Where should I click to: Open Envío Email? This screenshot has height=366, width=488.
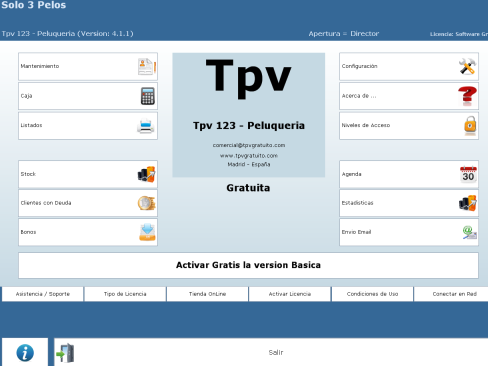409,232
